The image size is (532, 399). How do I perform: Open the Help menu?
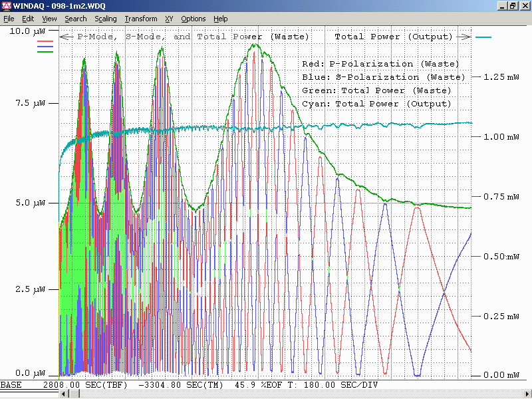click(x=220, y=19)
